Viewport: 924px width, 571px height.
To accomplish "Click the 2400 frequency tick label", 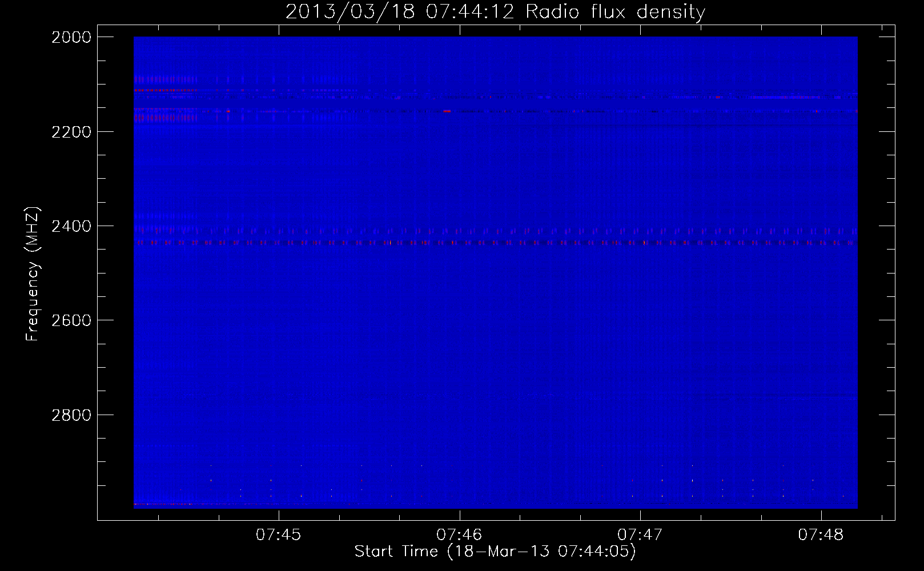I will [71, 227].
